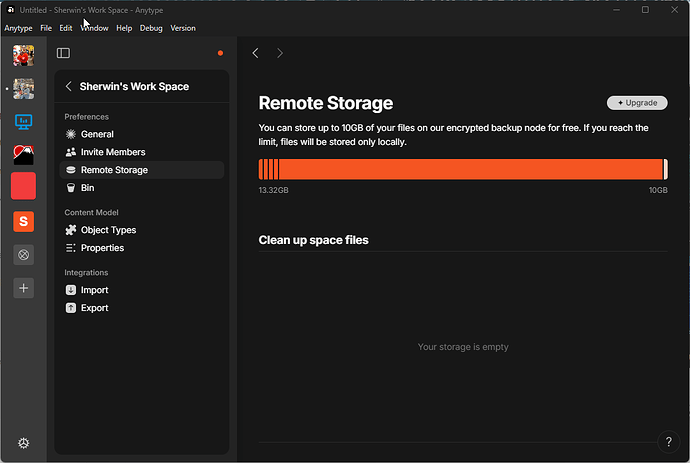Screen dimensions: 690x463
Task: Click the orange storage usage bar
Action: pyautogui.click(x=463, y=169)
